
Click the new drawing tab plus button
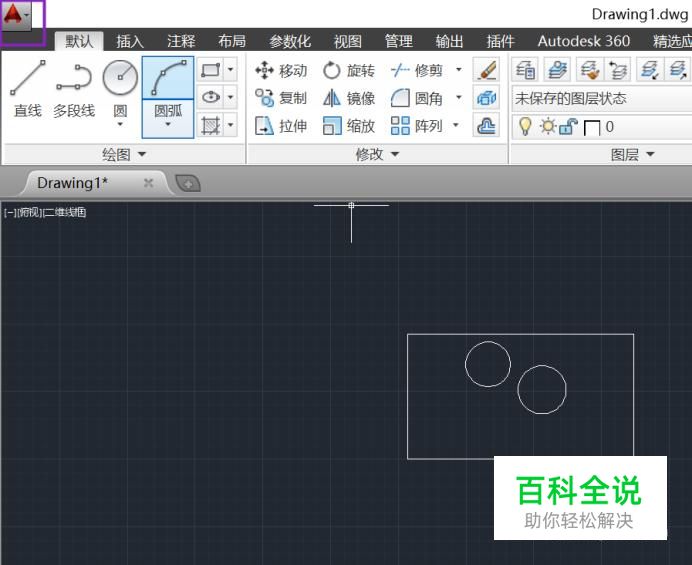188,184
